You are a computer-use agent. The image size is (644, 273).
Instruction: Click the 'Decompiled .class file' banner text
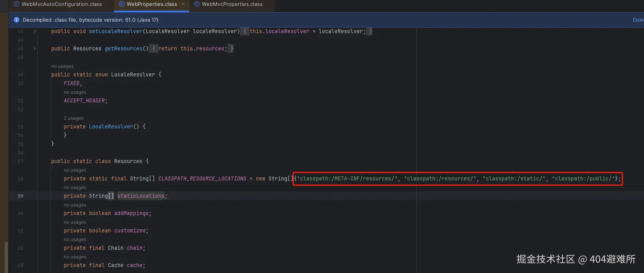pos(91,20)
